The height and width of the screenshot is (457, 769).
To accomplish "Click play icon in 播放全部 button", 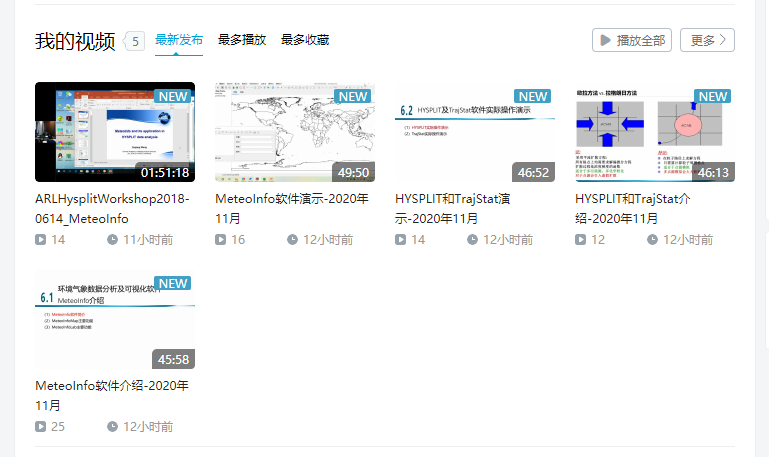I will (x=605, y=40).
